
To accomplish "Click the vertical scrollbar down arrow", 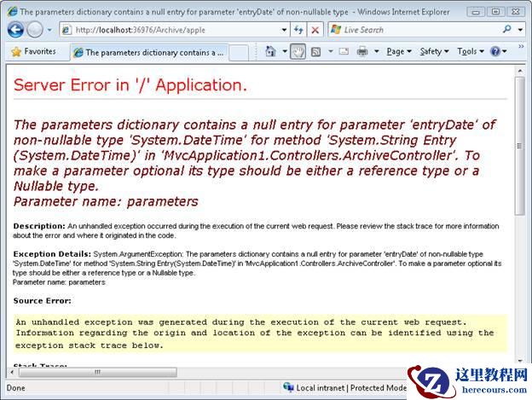I will coord(520,361).
